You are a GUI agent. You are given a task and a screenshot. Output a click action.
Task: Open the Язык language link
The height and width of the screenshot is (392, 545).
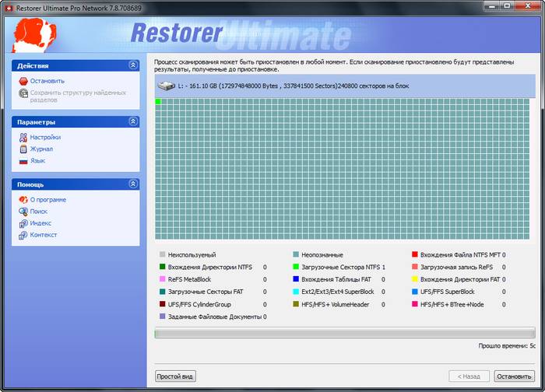[x=37, y=161]
